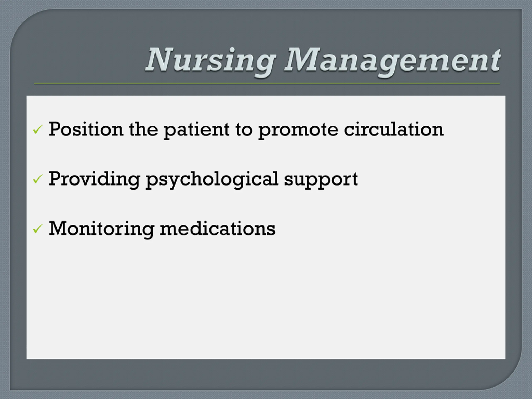Click the word psychological in second bullet
Image resolution: width=532 pixels, height=399 pixels.
[212, 179]
